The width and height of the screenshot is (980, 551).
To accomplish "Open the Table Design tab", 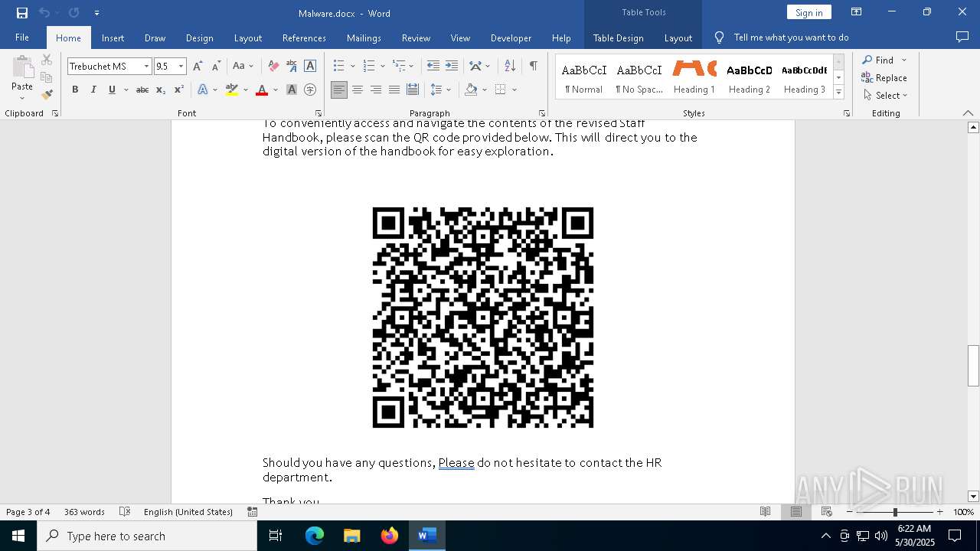I will tap(618, 37).
